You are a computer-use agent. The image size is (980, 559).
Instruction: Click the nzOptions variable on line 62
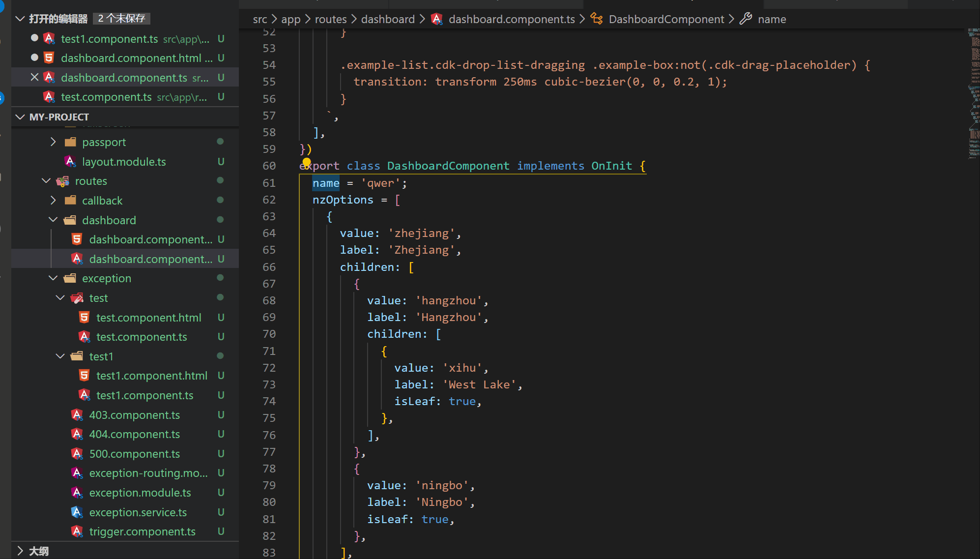point(343,200)
